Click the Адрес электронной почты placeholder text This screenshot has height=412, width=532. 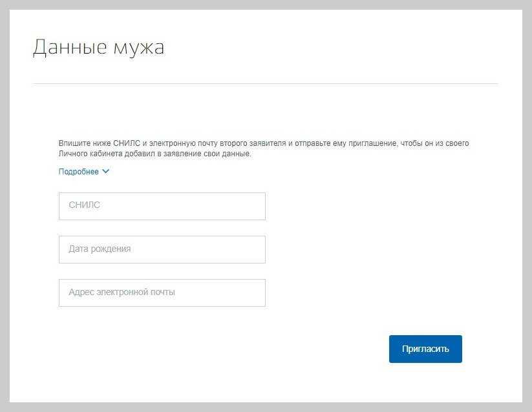tap(122, 292)
